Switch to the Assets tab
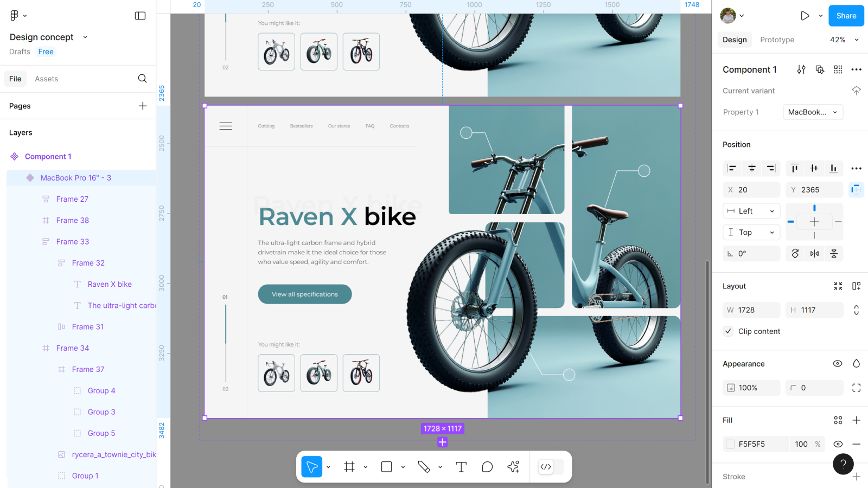 pyautogui.click(x=46, y=79)
